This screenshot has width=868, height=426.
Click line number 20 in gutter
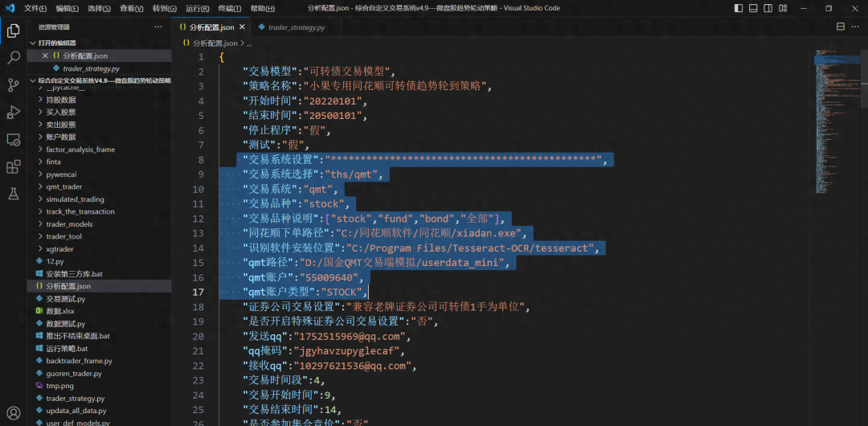tap(198, 336)
